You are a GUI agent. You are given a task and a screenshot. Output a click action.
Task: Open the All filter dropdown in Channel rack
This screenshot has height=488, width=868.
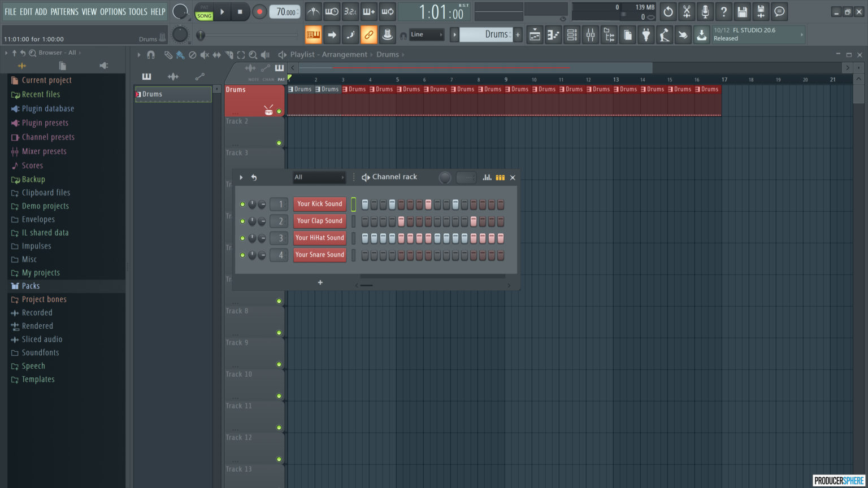click(x=319, y=177)
